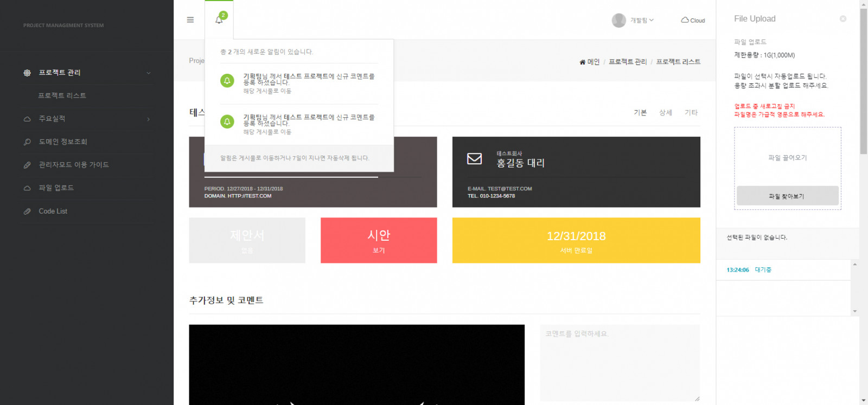Click the PROJECT MANAGEMENT SYSTEM logo text
Screen dimensions: 868x405
(x=63, y=25)
